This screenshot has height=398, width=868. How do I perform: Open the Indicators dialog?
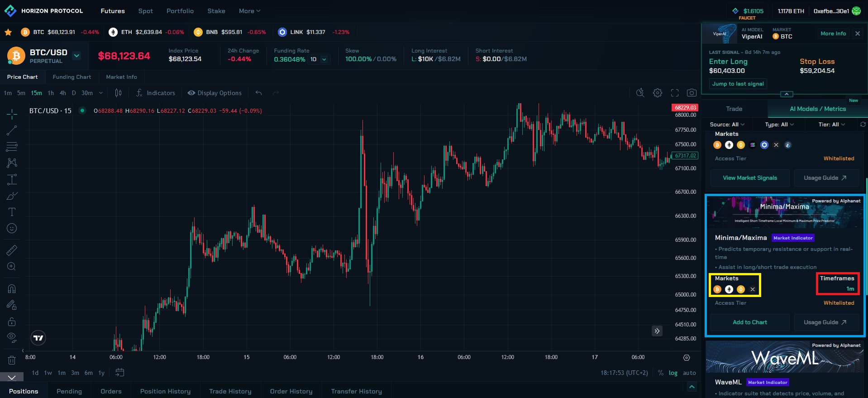156,93
